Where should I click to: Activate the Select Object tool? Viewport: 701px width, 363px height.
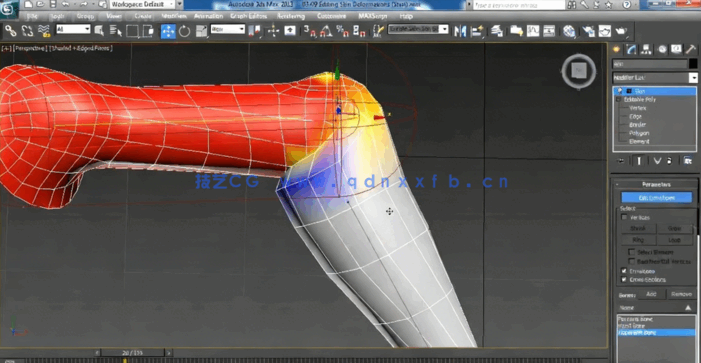pyautogui.click(x=99, y=30)
